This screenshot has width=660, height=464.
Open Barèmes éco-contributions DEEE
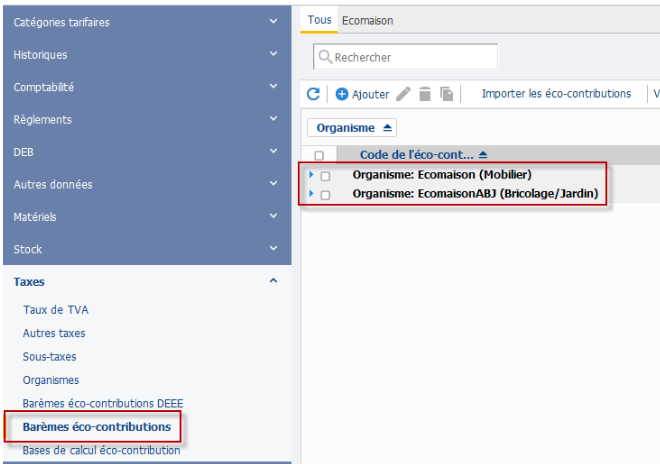click(x=103, y=403)
